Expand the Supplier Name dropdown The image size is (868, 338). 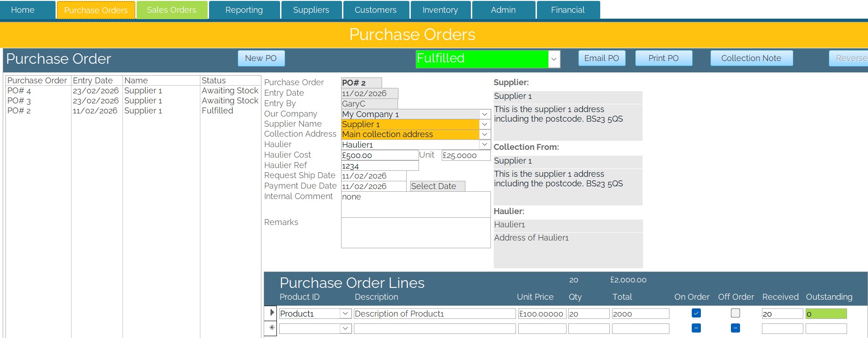(485, 124)
